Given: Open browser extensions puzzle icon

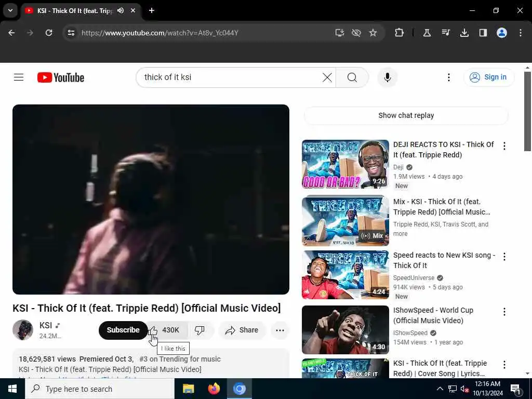Looking at the screenshot, I should (400, 33).
